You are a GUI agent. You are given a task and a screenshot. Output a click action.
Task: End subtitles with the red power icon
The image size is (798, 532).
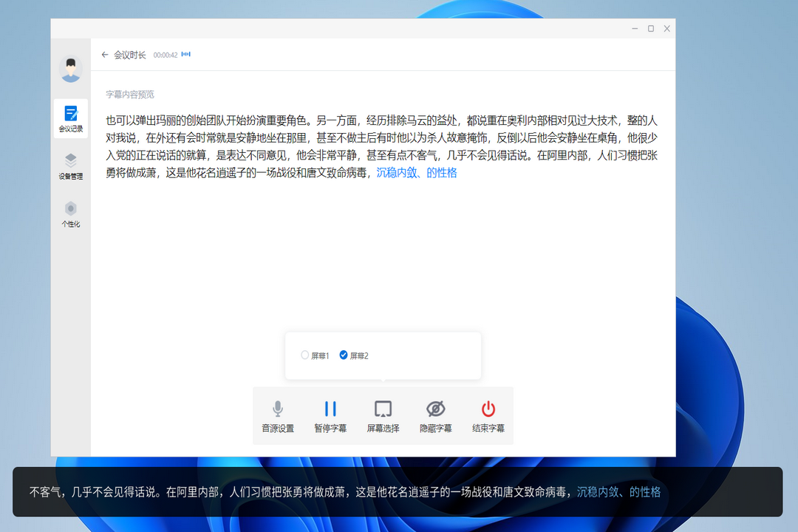488,415
